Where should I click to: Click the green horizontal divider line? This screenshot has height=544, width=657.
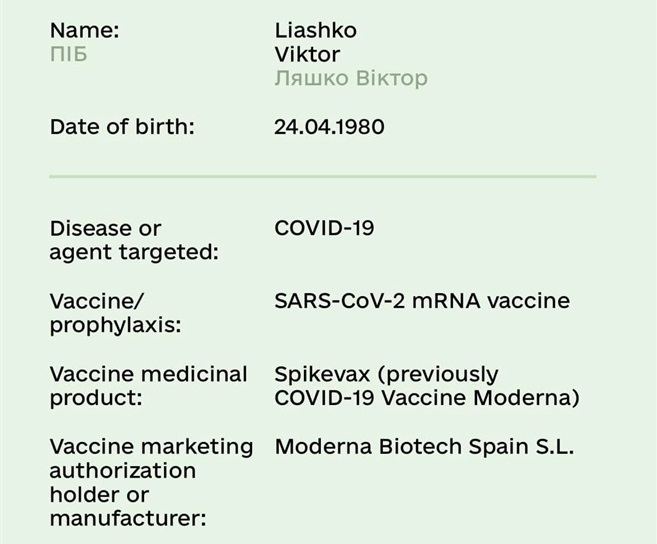(323, 176)
